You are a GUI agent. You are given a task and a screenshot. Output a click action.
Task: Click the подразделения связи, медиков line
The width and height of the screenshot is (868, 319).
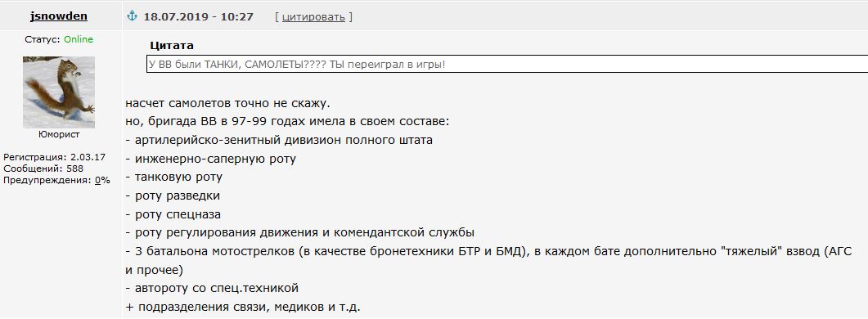tap(243, 306)
